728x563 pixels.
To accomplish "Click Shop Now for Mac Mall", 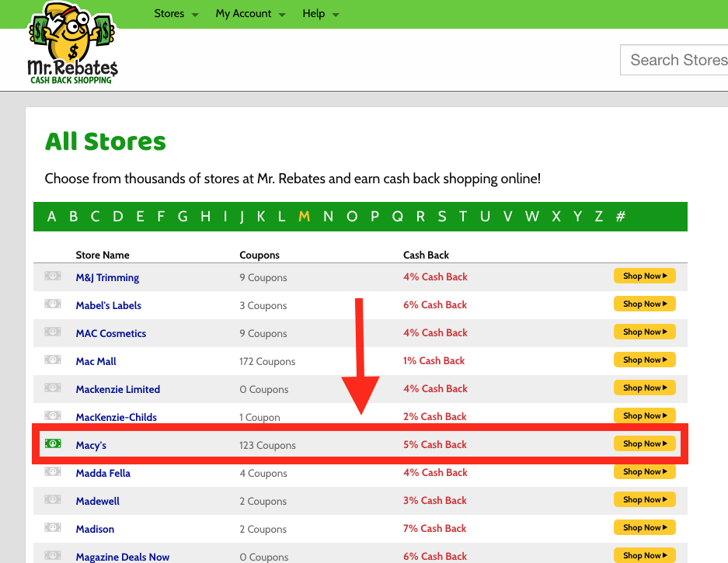I will (x=644, y=360).
